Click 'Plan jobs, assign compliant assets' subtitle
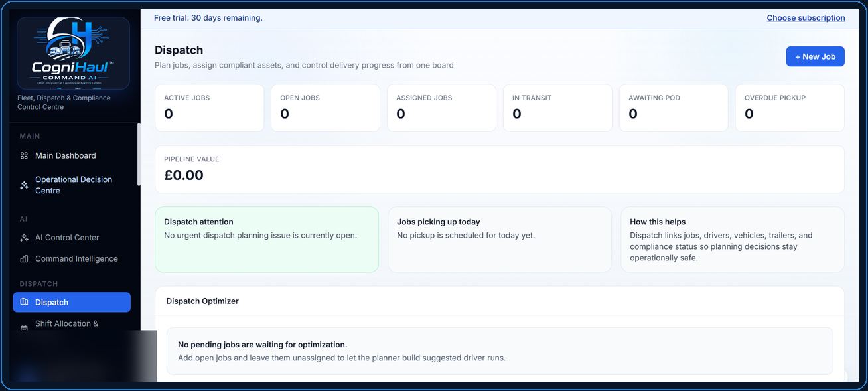Image resolution: width=868 pixels, height=391 pixels. pyautogui.click(x=304, y=65)
